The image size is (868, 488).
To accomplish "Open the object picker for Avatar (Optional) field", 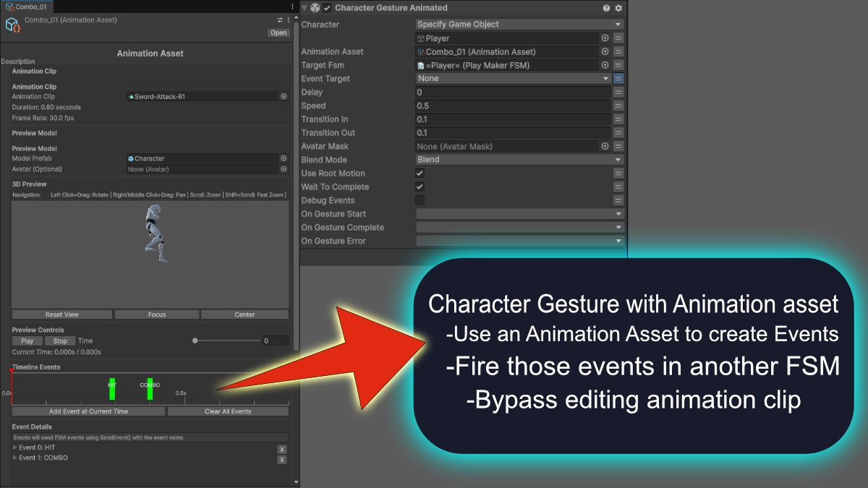I will [x=284, y=169].
